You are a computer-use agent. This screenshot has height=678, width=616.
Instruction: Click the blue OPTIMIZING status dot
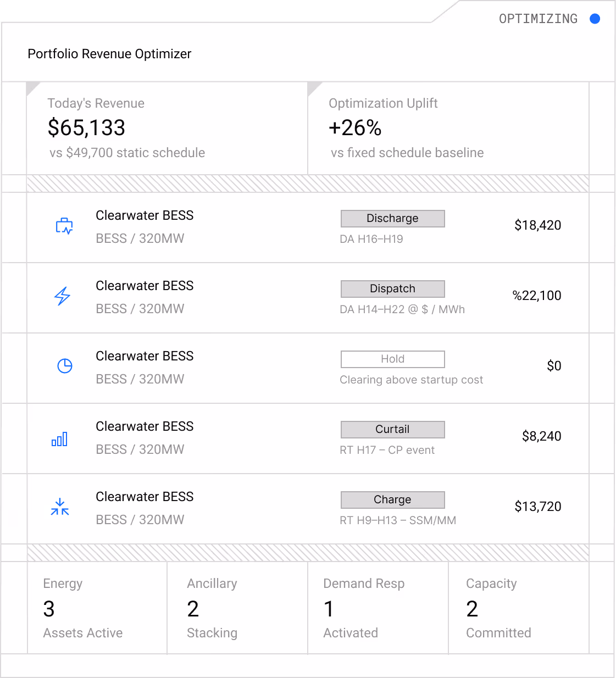point(595,19)
